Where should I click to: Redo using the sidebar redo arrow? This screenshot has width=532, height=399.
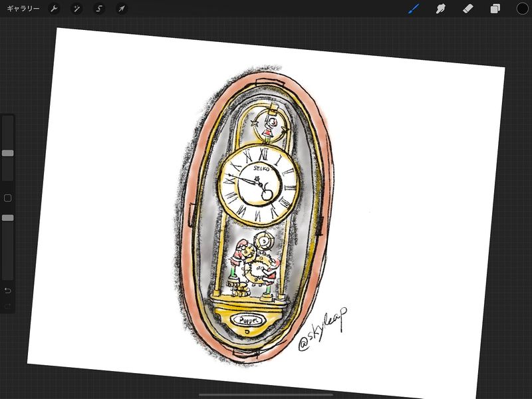coord(8,307)
